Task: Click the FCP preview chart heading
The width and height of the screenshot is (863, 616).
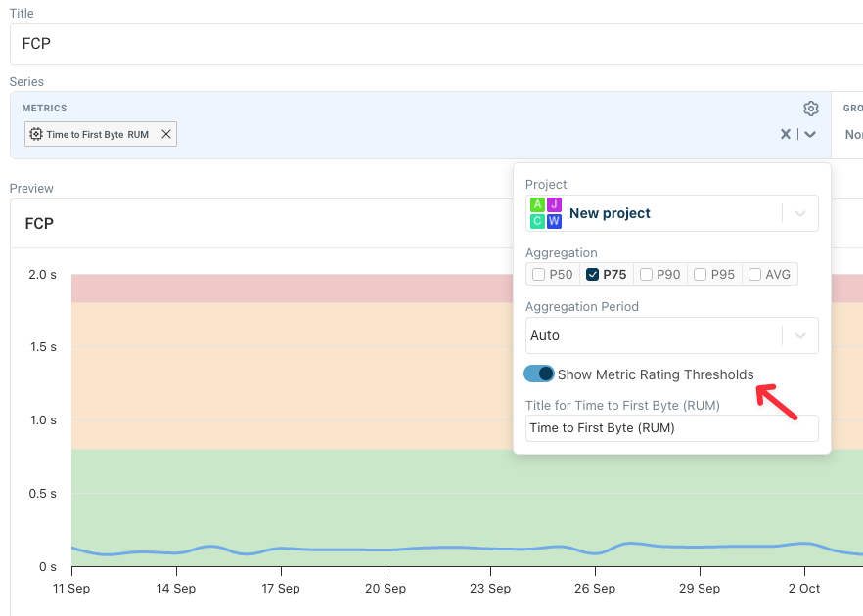Action: pyautogui.click(x=39, y=224)
